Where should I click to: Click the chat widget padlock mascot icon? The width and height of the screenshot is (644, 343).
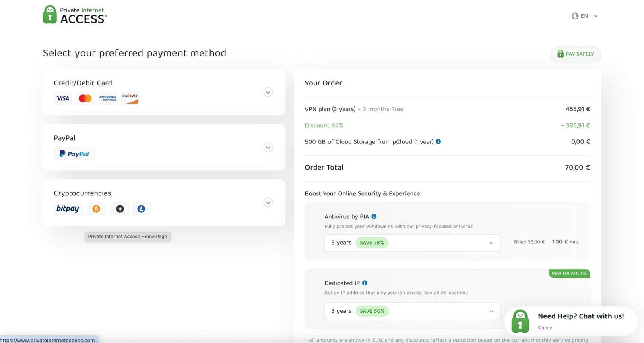[x=520, y=321]
